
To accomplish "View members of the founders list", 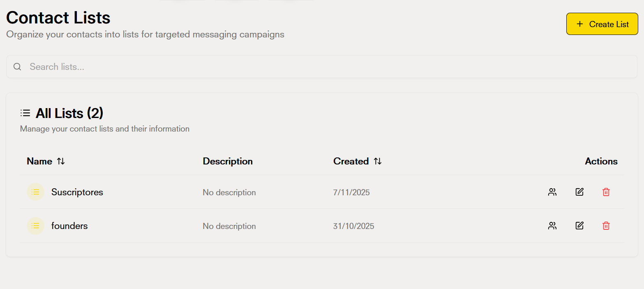I will point(552,226).
